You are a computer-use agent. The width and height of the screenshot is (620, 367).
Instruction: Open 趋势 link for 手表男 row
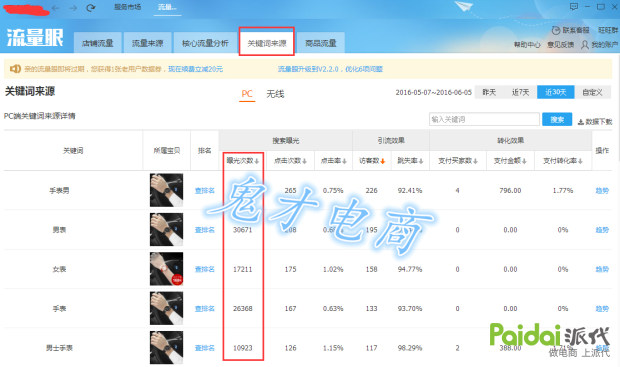click(x=602, y=191)
